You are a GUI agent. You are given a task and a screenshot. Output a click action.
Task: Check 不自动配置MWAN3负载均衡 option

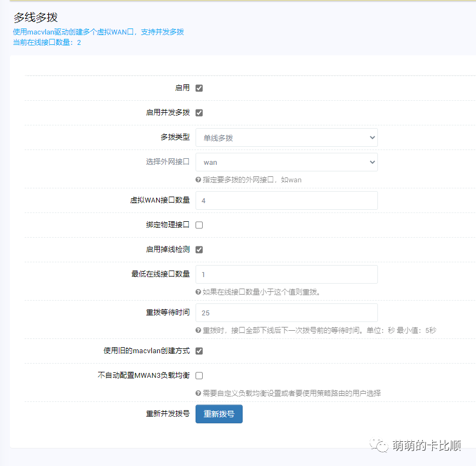coord(199,376)
